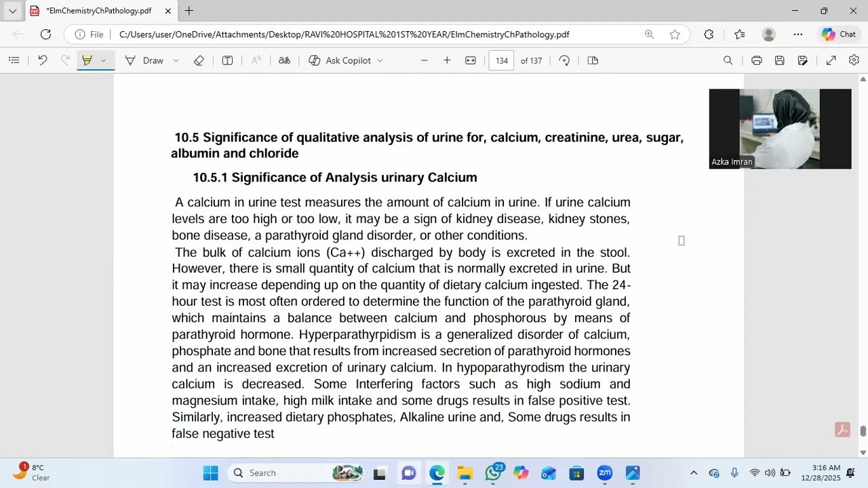
Task: Click the scroll down arrow
Action: [x=863, y=452]
